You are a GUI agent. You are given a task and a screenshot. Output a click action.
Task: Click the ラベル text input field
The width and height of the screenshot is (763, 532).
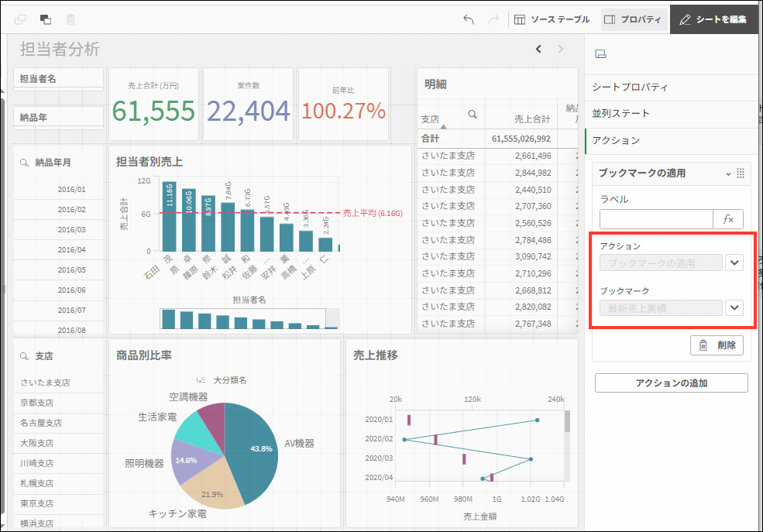pos(655,219)
